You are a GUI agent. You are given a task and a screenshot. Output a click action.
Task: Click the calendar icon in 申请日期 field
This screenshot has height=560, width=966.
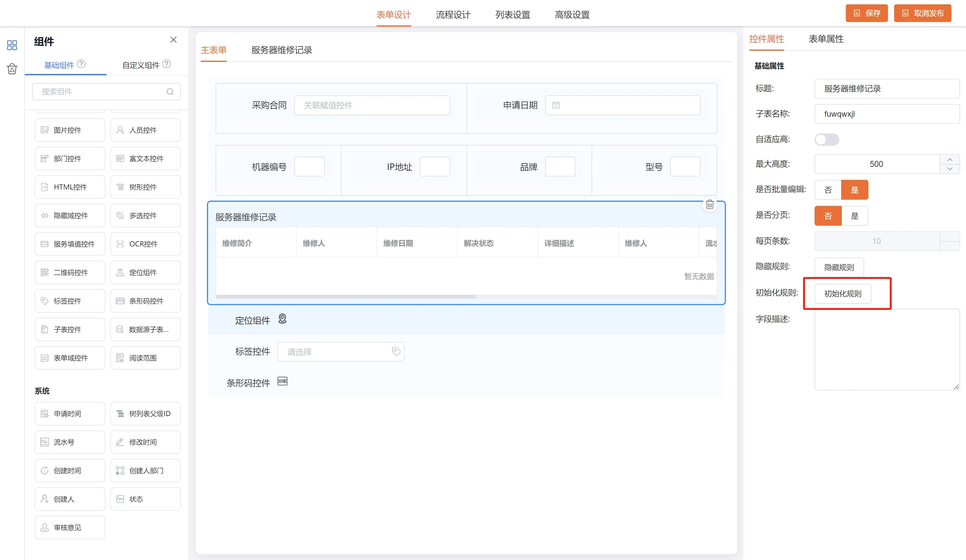click(x=555, y=105)
